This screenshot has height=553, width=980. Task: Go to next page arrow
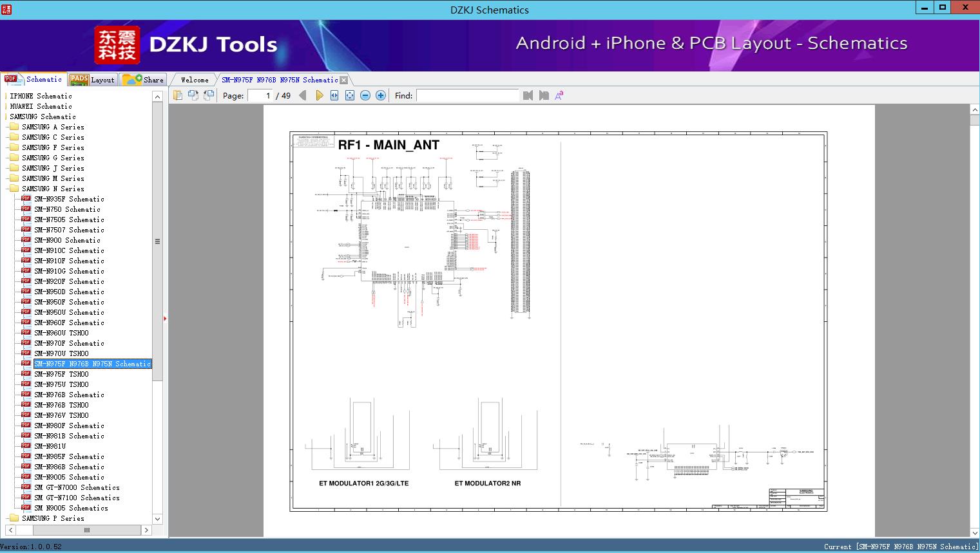click(319, 95)
